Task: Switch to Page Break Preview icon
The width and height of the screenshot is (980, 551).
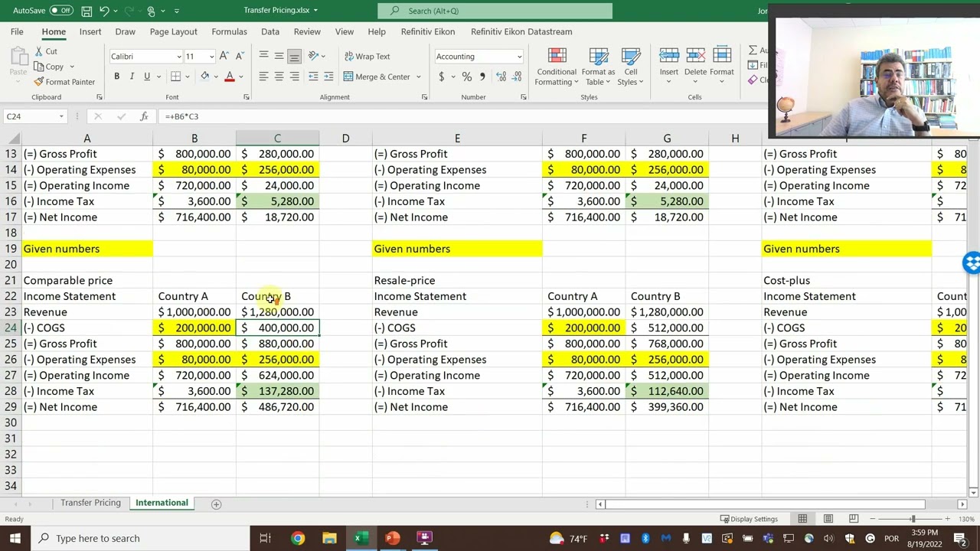Action: point(854,519)
